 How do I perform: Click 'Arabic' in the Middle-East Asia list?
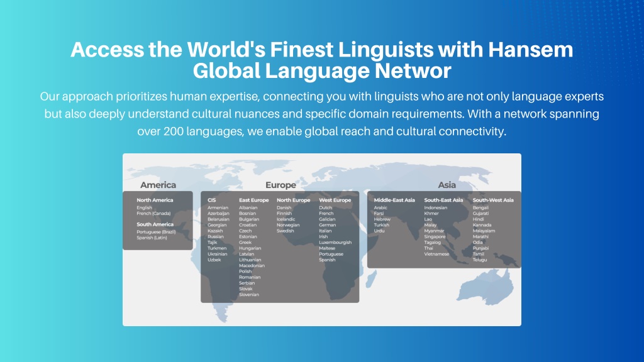point(380,207)
